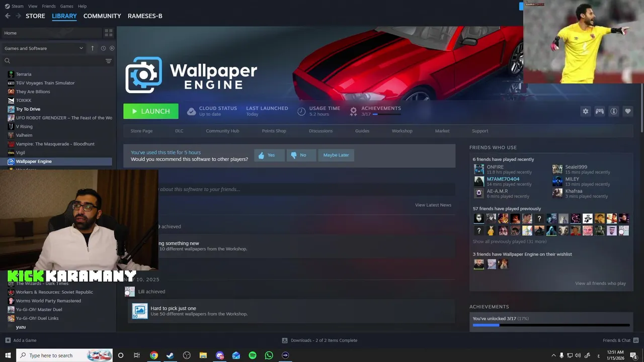Open the Workshop tab

point(402,131)
